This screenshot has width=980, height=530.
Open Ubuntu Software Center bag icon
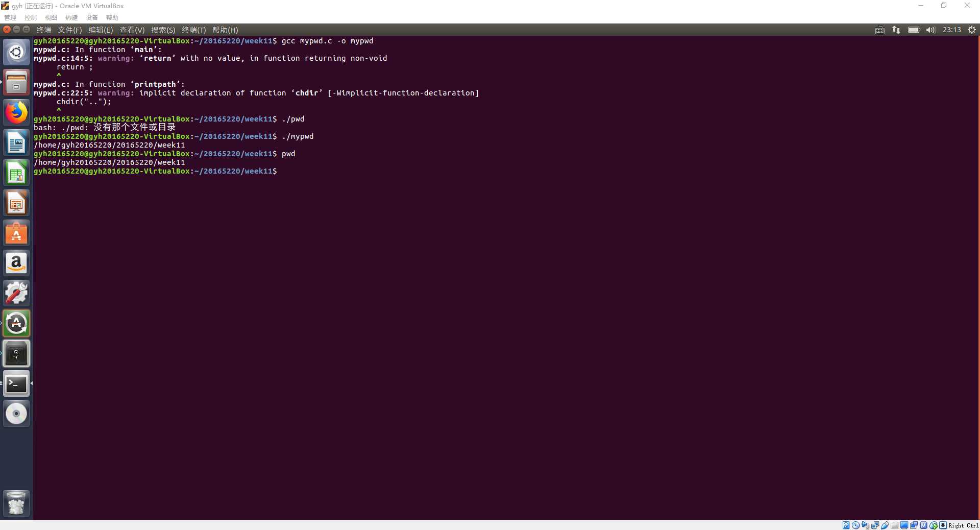[16, 233]
